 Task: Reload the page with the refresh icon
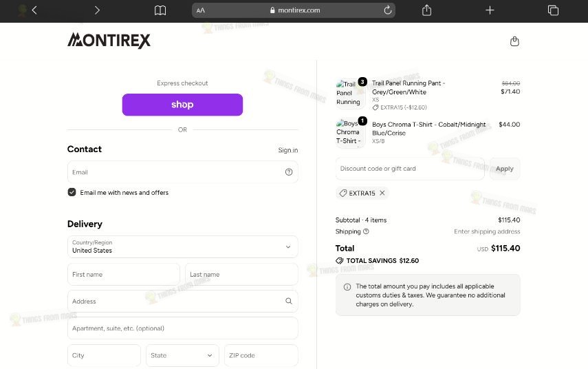(388, 10)
